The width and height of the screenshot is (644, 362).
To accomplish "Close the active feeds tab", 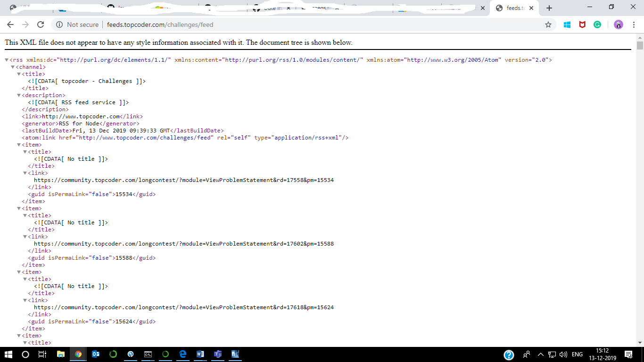I will tap(532, 8).
